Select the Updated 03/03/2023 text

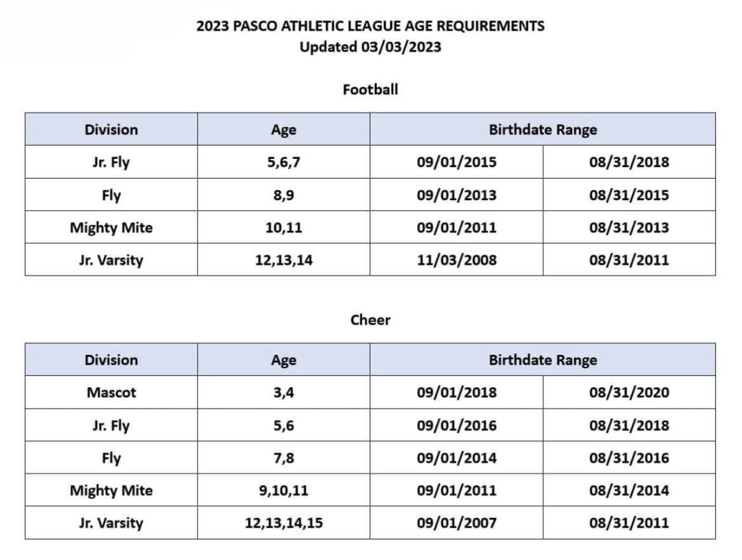(370, 47)
